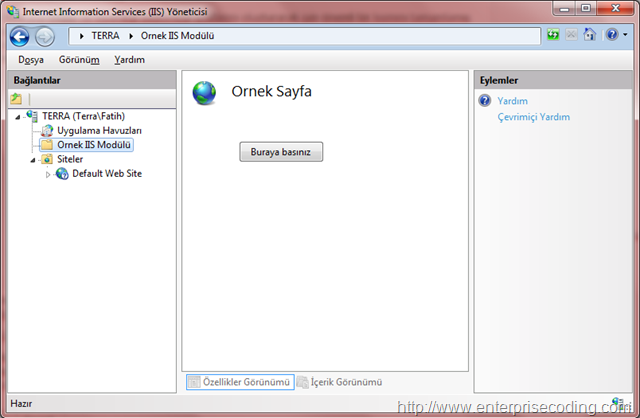Collapse the TERRA server node
Image resolution: width=640 pixels, height=418 pixels.
[18, 117]
